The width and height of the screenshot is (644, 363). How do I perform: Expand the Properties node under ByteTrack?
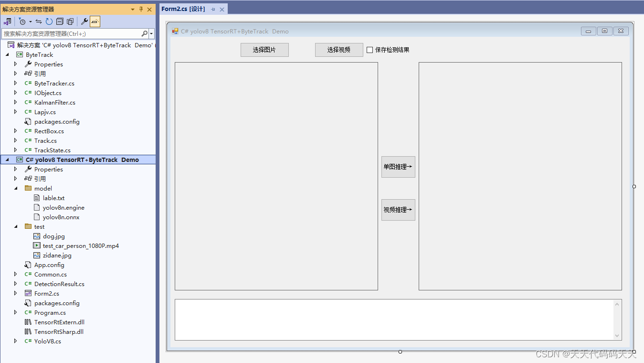coord(15,64)
